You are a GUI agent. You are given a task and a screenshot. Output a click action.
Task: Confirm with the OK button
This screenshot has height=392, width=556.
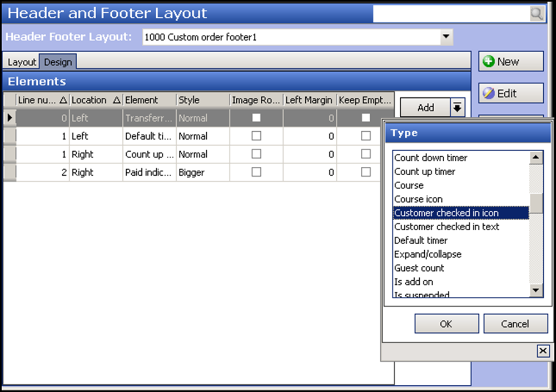click(446, 324)
